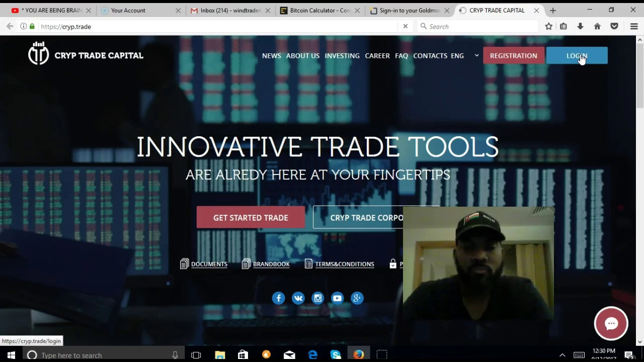The height and width of the screenshot is (362, 644).
Task: Open the YouTube social icon
Action: point(337,298)
